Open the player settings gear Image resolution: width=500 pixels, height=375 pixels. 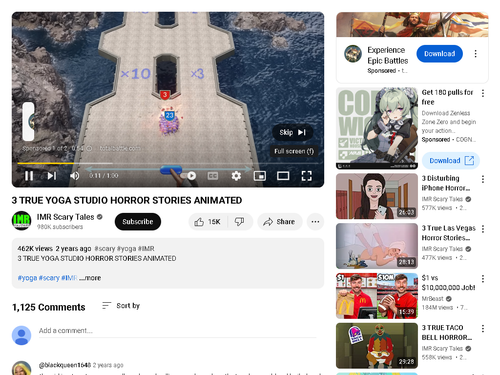pos(236,176)
